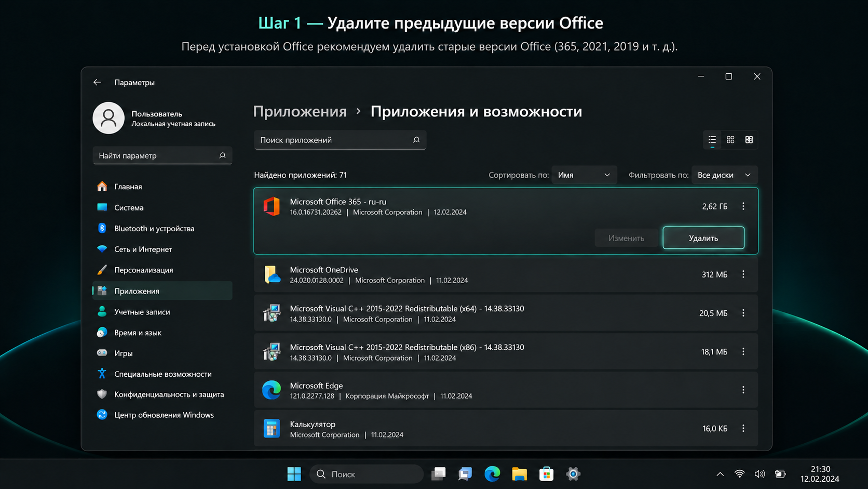
Task: Open more options for Microsoft Office 365
Action: tap(743, 206)
